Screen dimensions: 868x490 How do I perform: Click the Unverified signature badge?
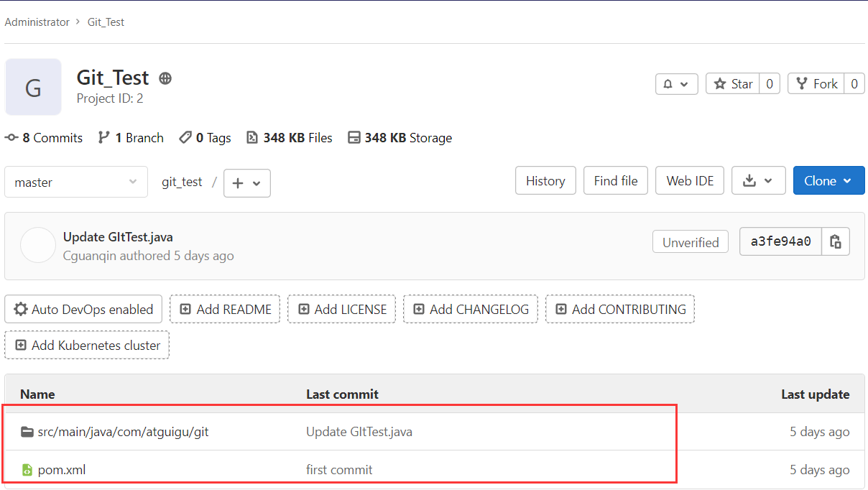click(x=691, y=242)
